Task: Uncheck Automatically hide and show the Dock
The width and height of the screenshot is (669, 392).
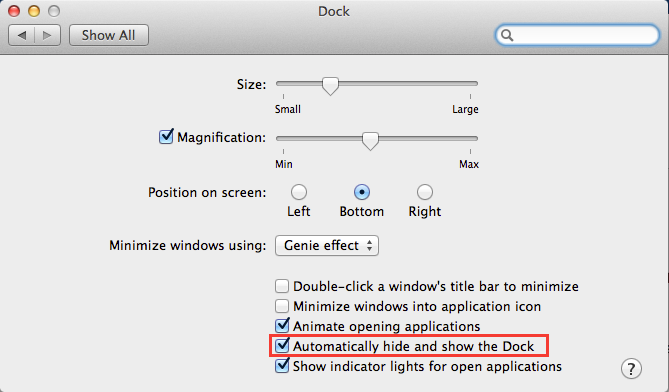Action: 282,346
